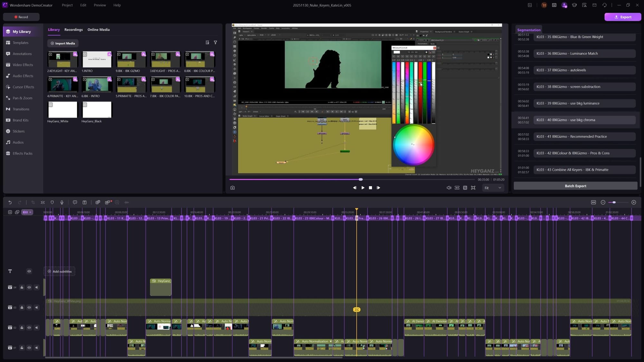Click the snapshot camera icon below preview
Image resolution: width=644 pixels, height=362 pixels.
232,188
